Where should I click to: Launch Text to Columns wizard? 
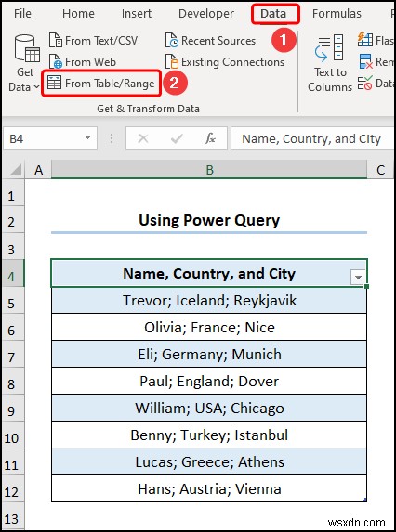point(330,63)
